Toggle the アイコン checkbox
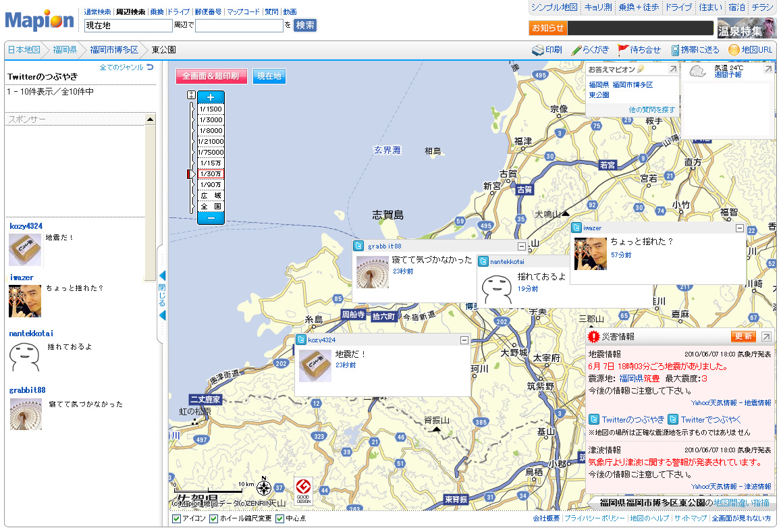The height and width of the screenshot is (532, 781). pos(176,518)
